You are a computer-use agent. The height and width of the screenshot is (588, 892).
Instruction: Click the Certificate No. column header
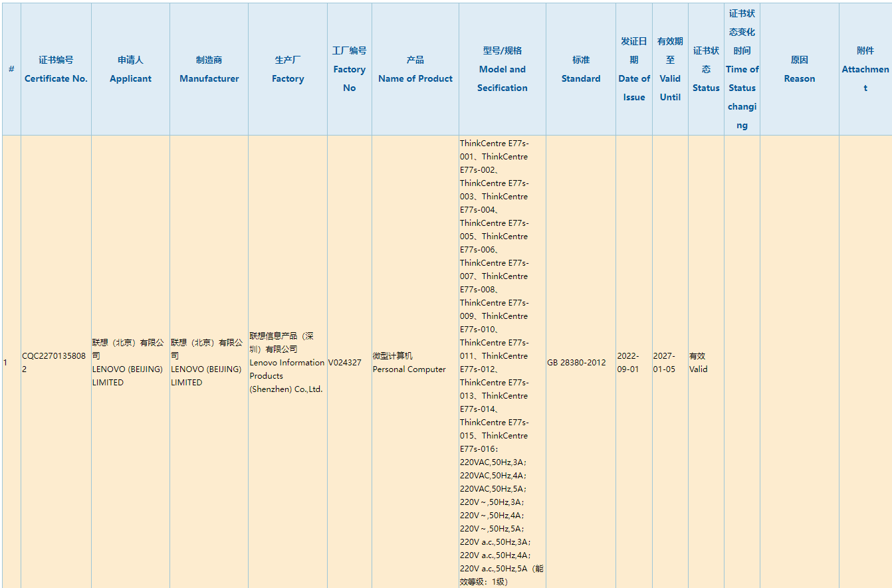pyautogui.click(x=56, y=70)
